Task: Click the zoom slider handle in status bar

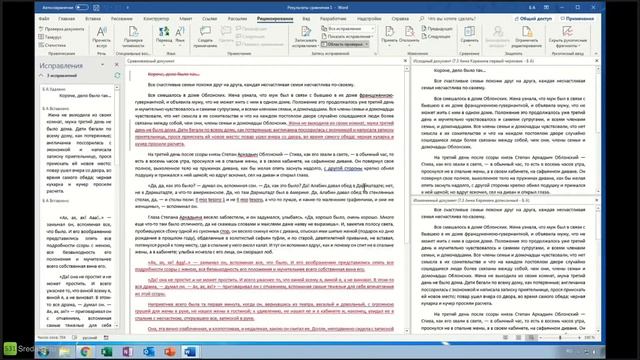Action: pos(560,338)
